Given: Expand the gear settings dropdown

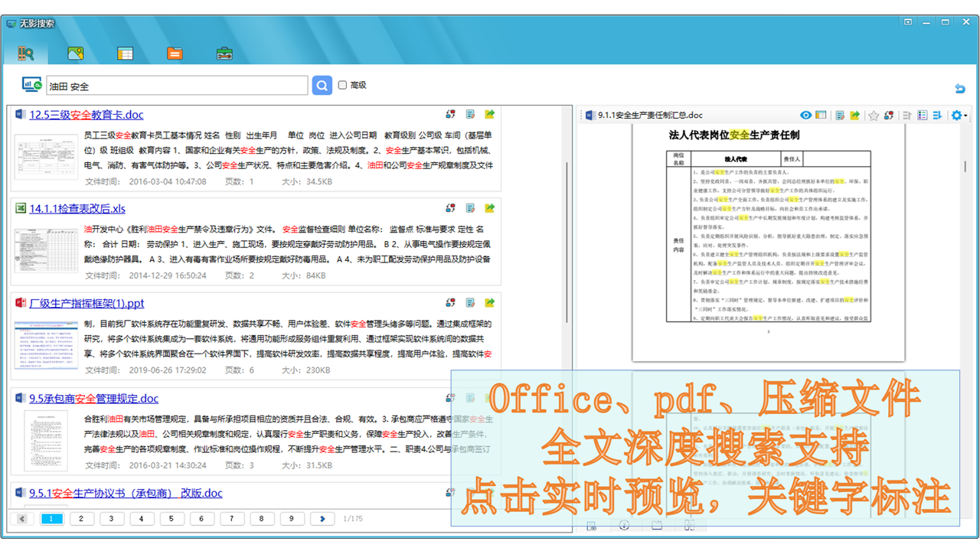Looking at the screenshot, I should [x=959, y=116].
